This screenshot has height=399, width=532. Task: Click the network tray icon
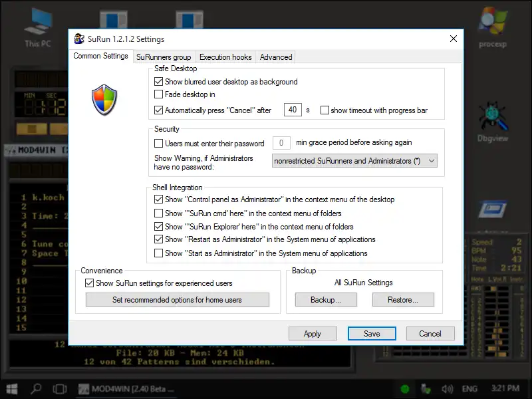[426, 389]
